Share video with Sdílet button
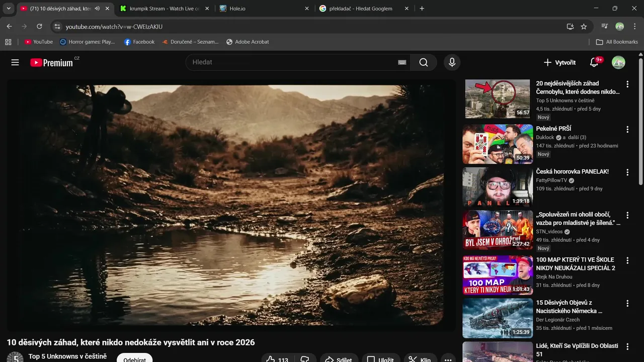The width and height of the screenshot is (644, 362). click(x=339, y=359)
